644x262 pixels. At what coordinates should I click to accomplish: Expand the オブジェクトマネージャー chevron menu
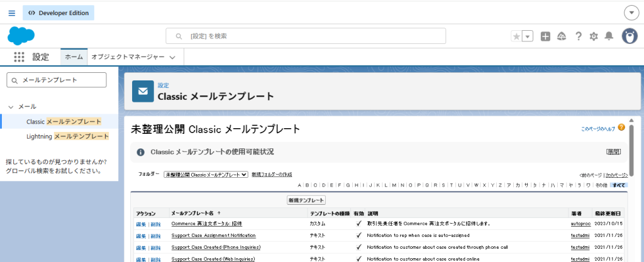point(172,57)
